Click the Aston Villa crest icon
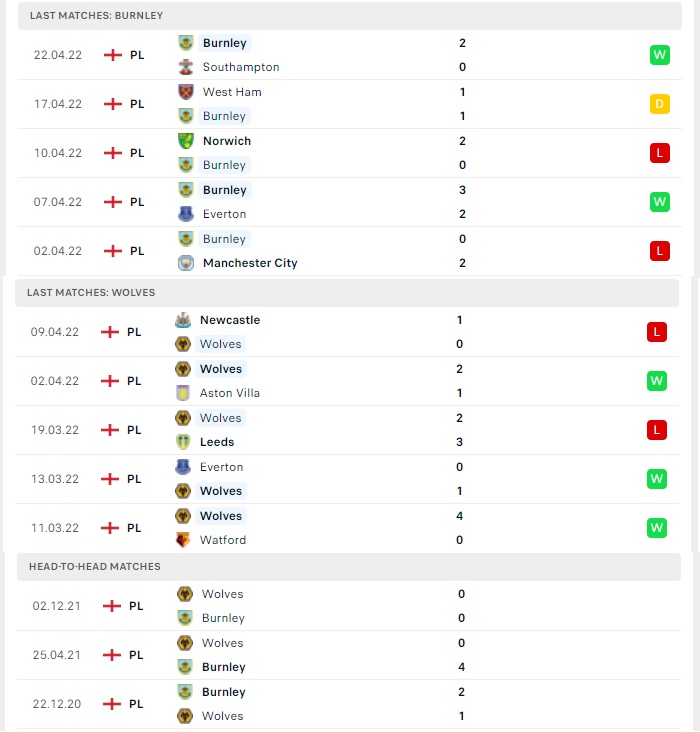 183,393
